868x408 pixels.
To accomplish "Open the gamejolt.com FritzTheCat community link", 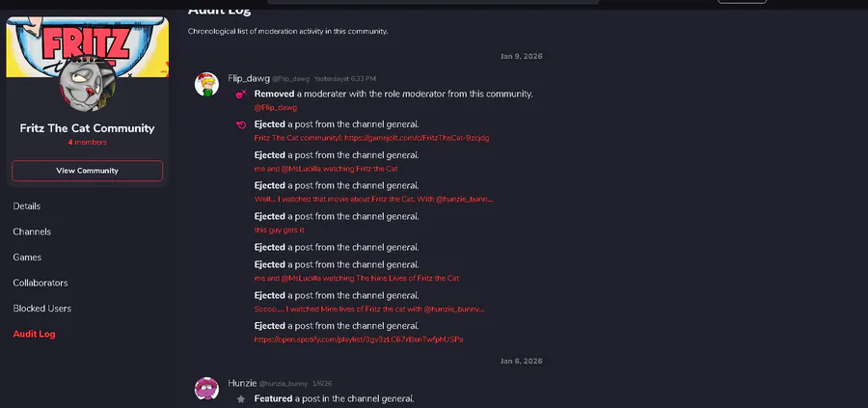I will 371,138.
